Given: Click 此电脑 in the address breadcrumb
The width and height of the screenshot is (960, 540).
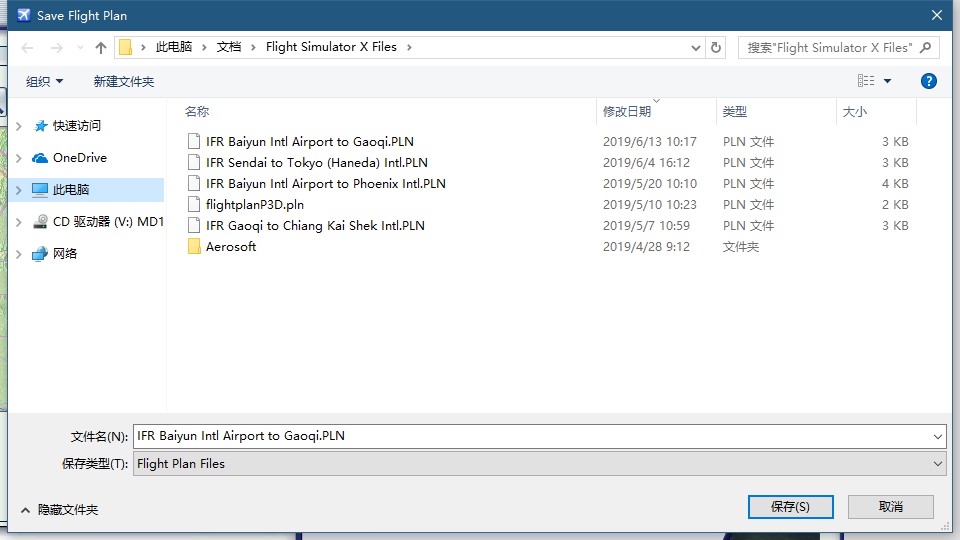Looking at the screenshot, I should tap(174, 47).
